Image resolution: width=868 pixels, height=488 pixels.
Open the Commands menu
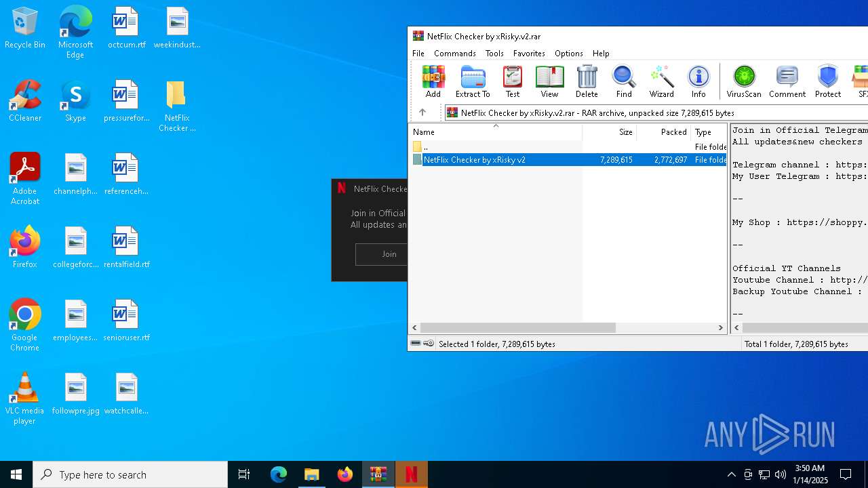coord(455,54)
